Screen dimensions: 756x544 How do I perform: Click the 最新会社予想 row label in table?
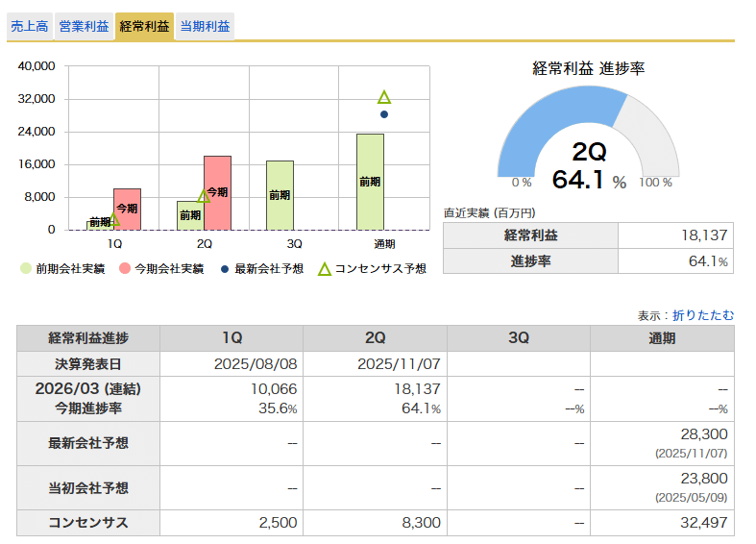(88, 443)
